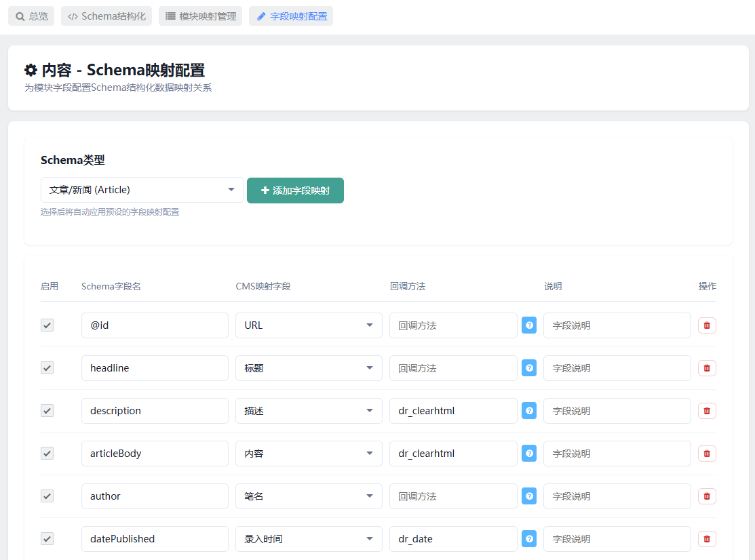
Task: Open the Schema type Article dropdown
Action: tap(142, 190)
